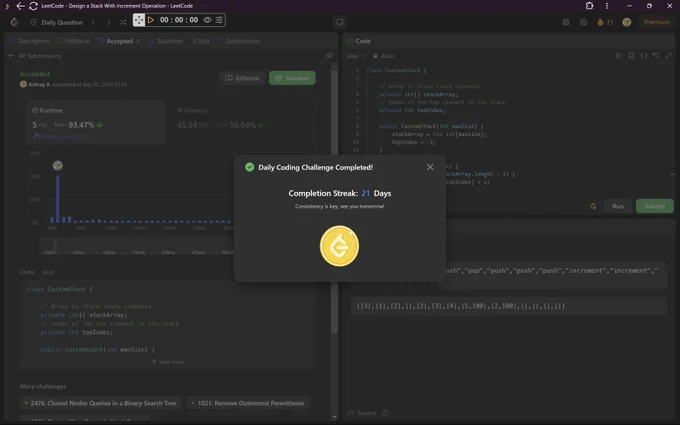Go to the previous question arrow
Image resolution: width=680 pixels, height=425 pixels.
(x=94, y=22)
